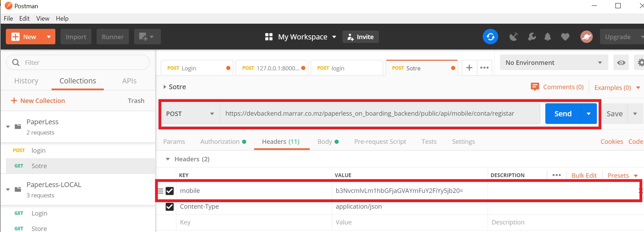Create a New Collection
This screenshot has height=232, width=644.
tap(38, 101)
